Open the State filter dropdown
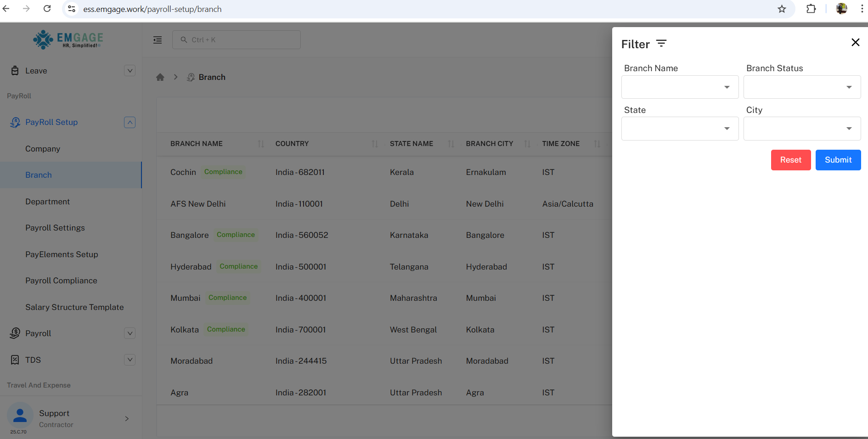The width and height of the screenshot is (868, 439). (680, 129)
